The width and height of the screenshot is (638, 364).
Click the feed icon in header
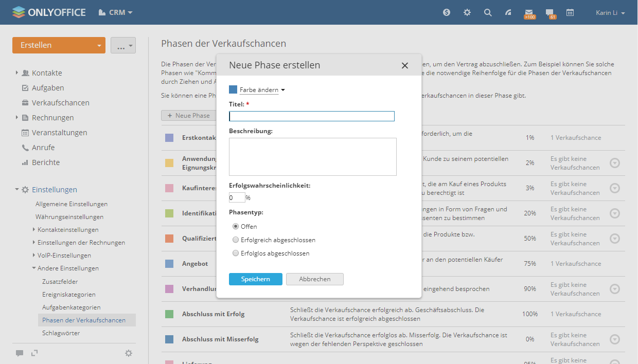coord(508,12)
